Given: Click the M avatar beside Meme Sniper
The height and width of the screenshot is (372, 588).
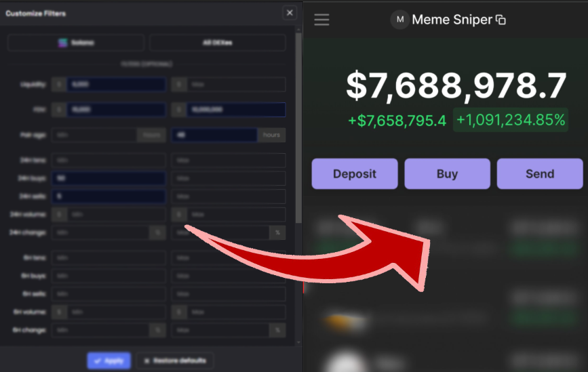Looking at the screenshot, I should click(399, 20).
